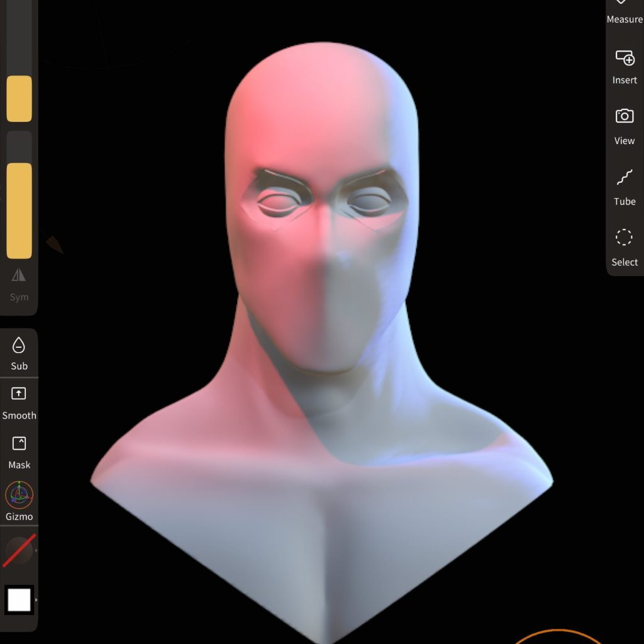
Task: Click the lower yellow intensity slider
Action: 19,211
